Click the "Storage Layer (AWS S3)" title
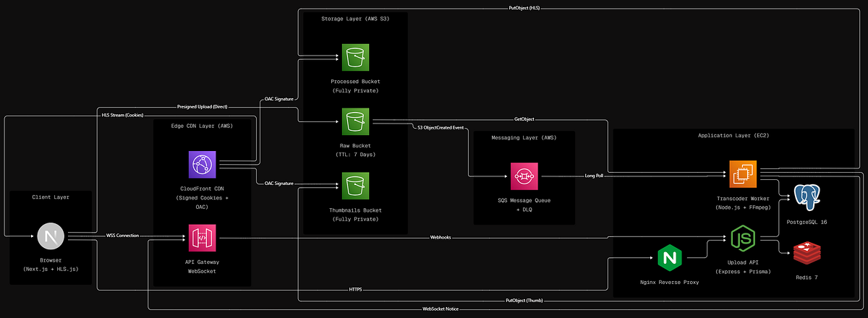This screenshot has width=868, height=318. pos(355,19)
